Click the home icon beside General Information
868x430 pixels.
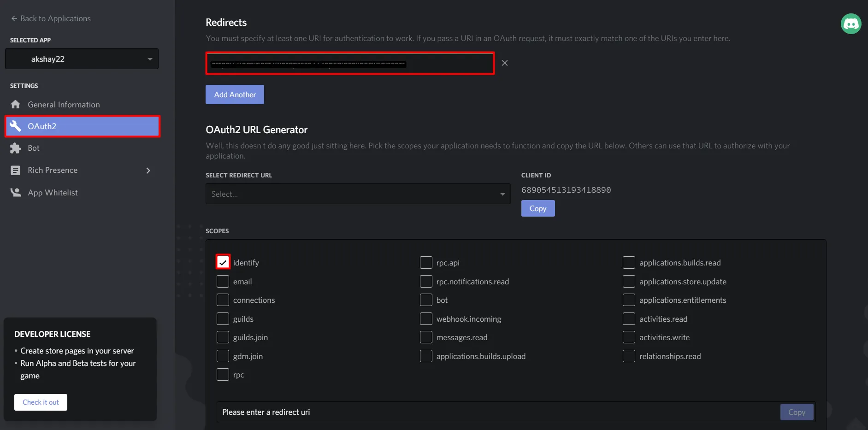click(16, 105)
